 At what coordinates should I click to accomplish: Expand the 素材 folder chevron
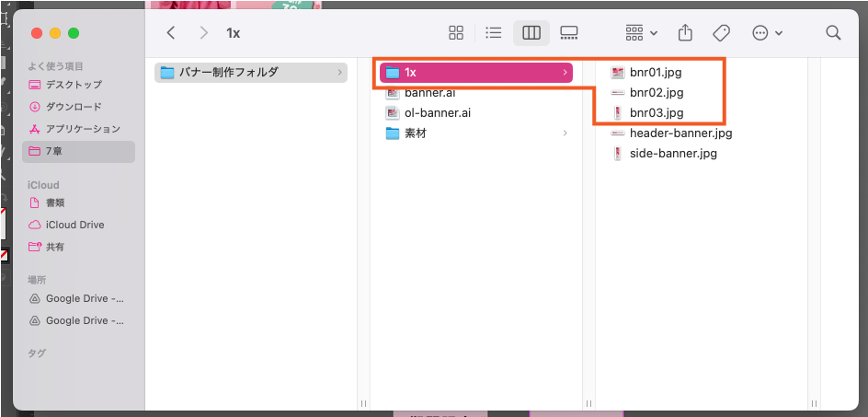tap(565, 133)
